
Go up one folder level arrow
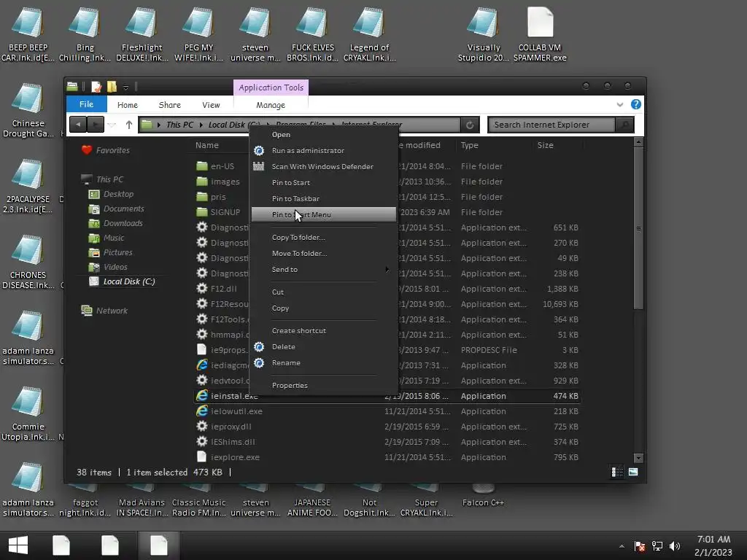[128, 125]
